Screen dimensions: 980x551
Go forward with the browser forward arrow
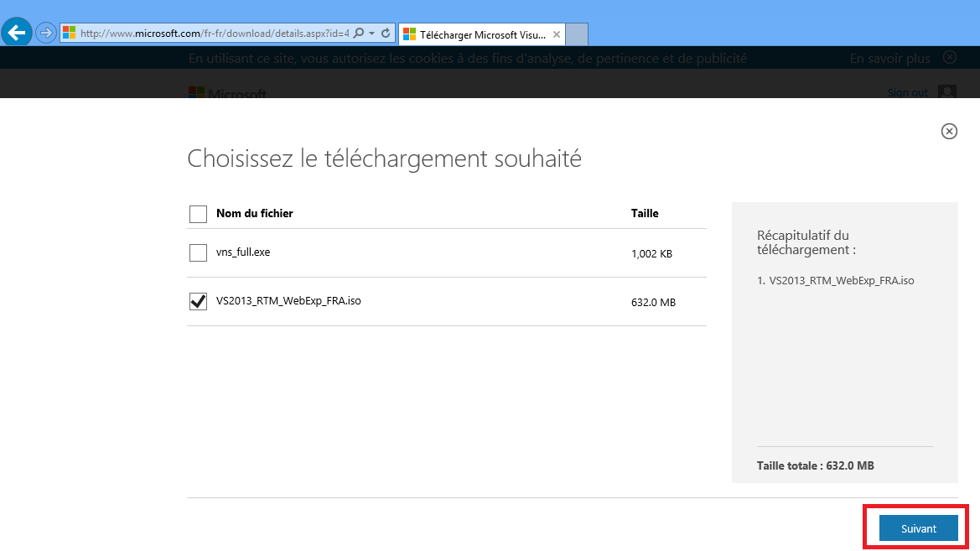pos(45,33)
